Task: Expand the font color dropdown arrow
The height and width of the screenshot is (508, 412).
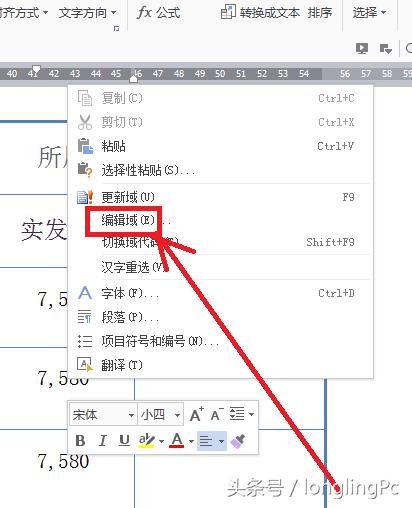Action: pos(191,441)
